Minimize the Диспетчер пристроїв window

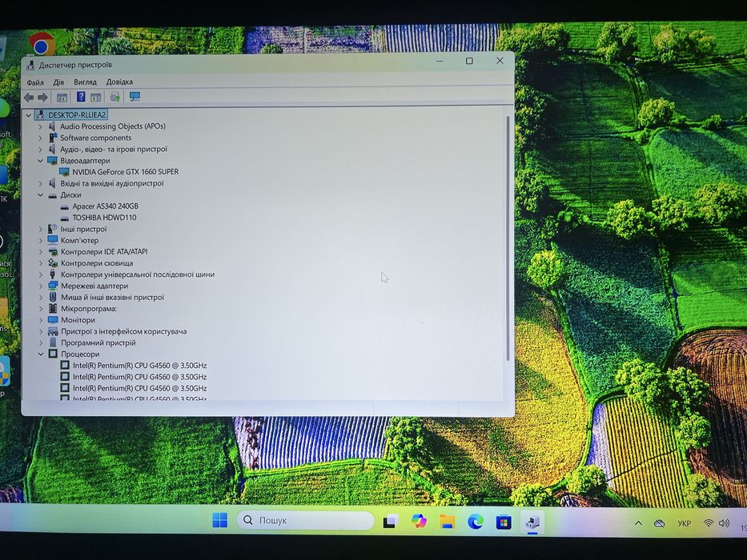click(440, 61)
